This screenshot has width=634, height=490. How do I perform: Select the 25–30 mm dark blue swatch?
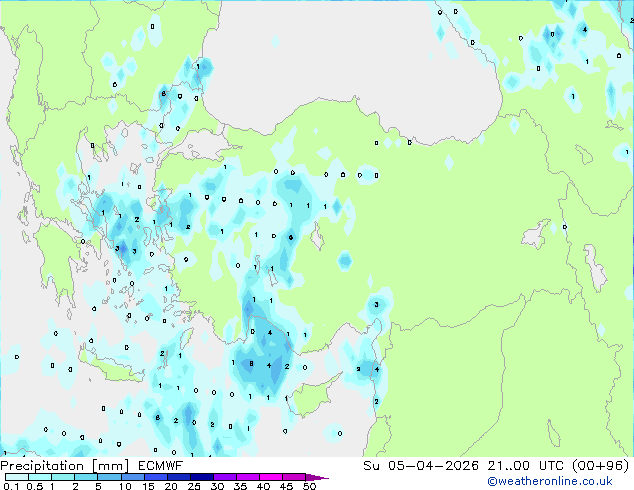click(x=202, y=477)
